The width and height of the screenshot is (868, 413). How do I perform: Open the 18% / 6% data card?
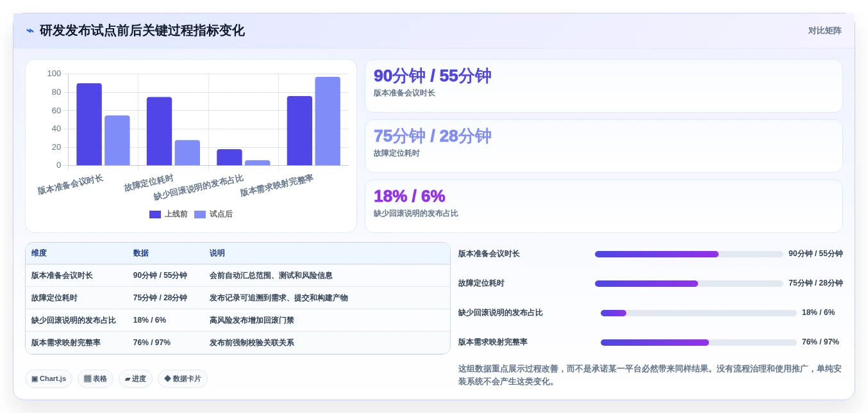(603, 206)
